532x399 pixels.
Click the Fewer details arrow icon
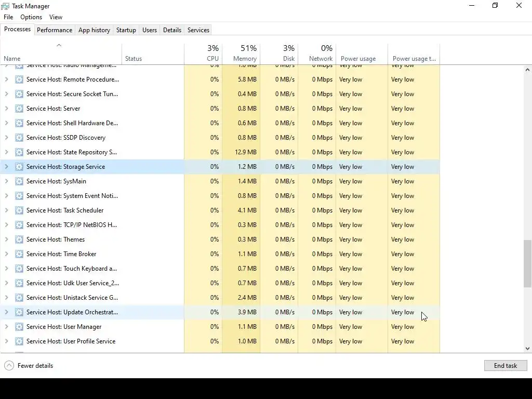pyautogui.click(x=9, y=365)
